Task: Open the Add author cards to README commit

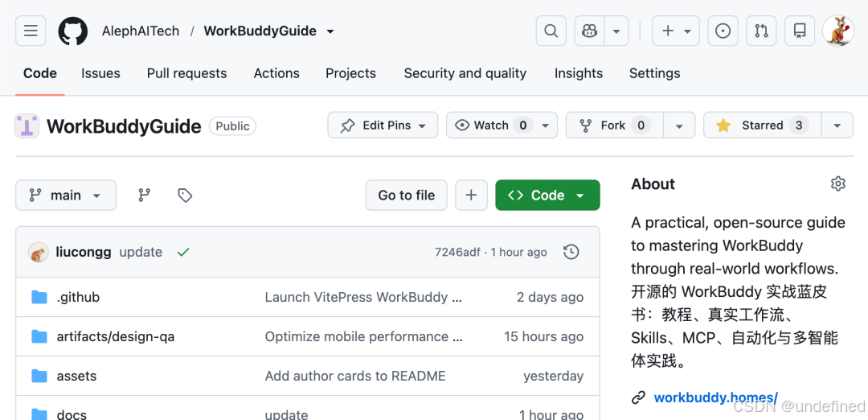Action: tap(355, 376)
